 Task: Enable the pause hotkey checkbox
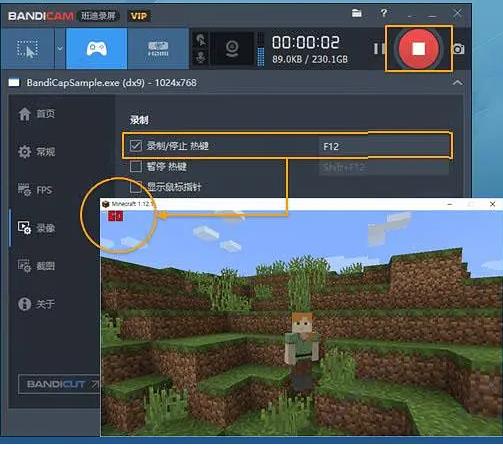136,166
